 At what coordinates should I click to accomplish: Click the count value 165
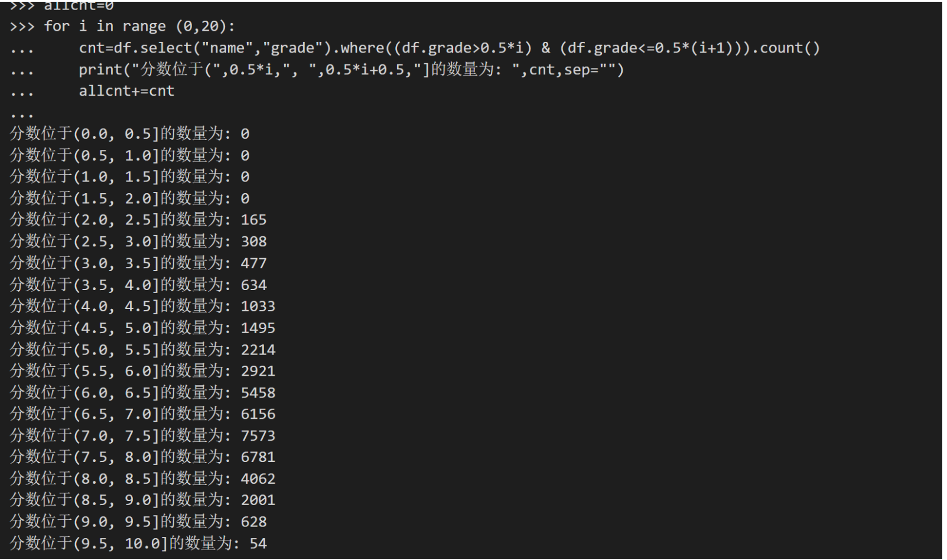(x=253, y=220)
